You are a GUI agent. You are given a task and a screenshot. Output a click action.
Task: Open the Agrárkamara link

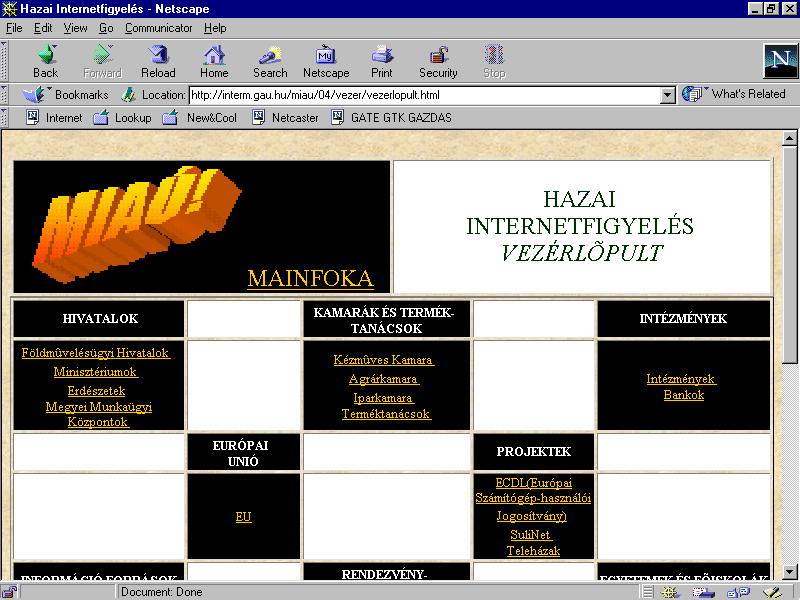coord(384,379)
